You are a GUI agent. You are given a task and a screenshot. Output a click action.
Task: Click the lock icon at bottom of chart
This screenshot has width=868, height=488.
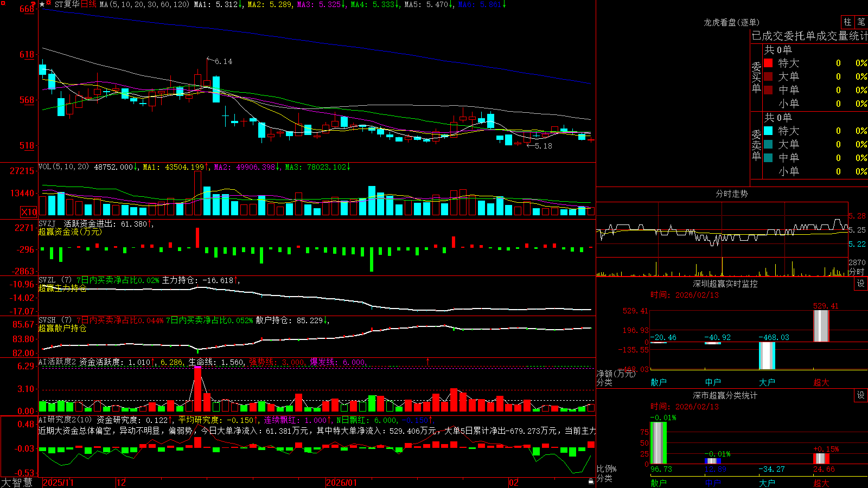(x=591, y=481)
